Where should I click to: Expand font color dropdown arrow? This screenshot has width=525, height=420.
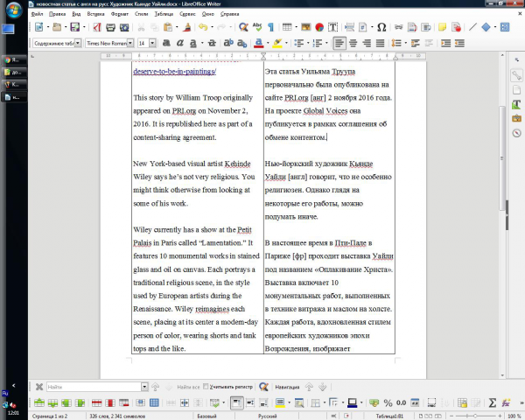(x=268, y=43)
